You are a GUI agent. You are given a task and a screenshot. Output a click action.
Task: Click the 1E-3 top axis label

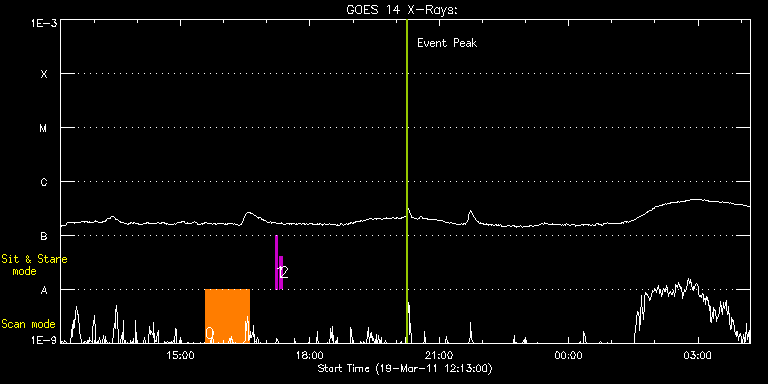[x=45, y=24]
